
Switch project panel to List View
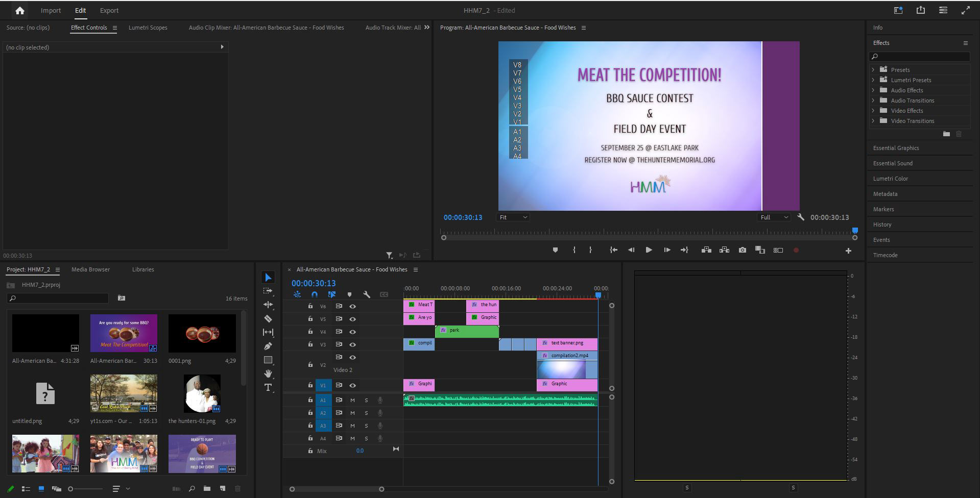(x=26, y=489)
